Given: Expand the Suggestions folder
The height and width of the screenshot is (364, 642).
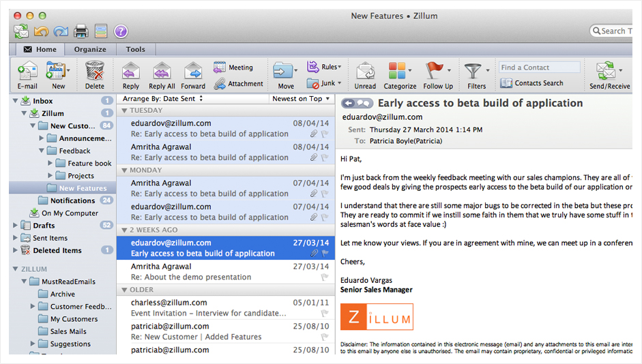Looking at the screenshot, I should point(33,344).
